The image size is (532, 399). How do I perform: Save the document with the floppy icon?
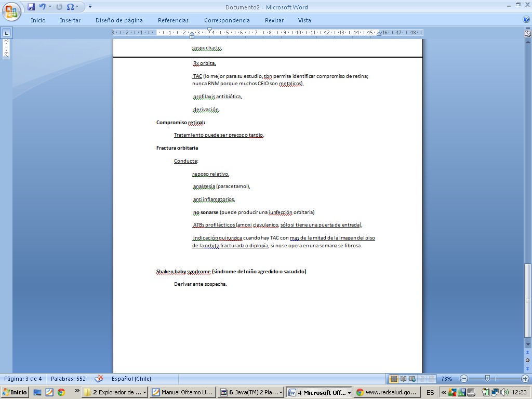click(x=31, y=7)
